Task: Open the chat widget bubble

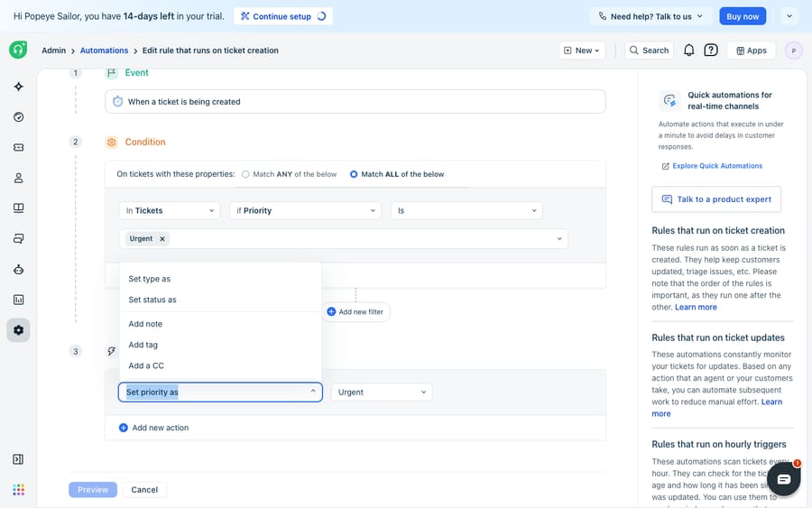Action: pyautogui.click(x=784, y=479)
